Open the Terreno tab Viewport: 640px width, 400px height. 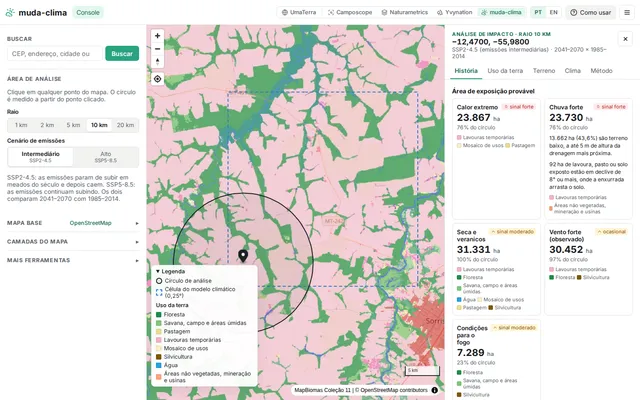click(544, 71)
